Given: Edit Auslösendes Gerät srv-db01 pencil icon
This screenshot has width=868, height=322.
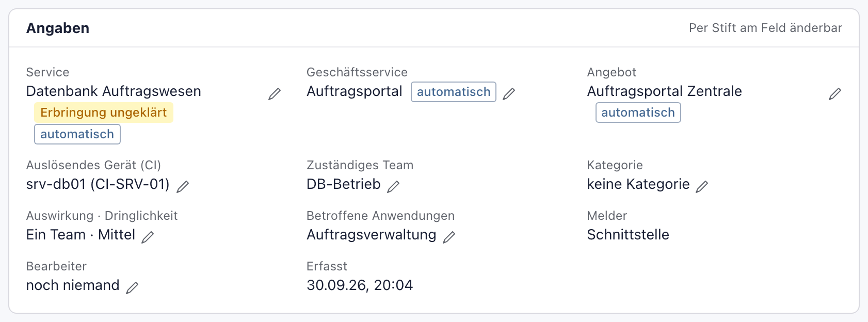Looking at the screenshot, I should [x=183, y=186].
